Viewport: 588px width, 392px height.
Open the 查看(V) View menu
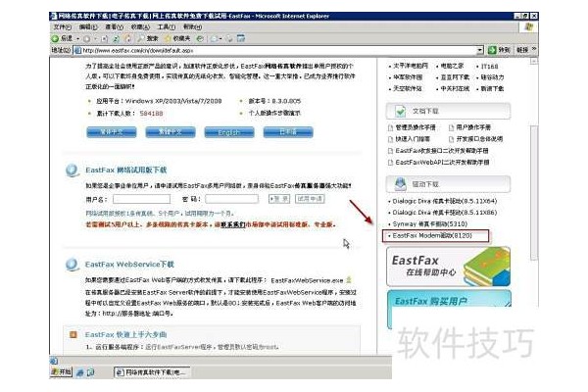tap(114, 27)
